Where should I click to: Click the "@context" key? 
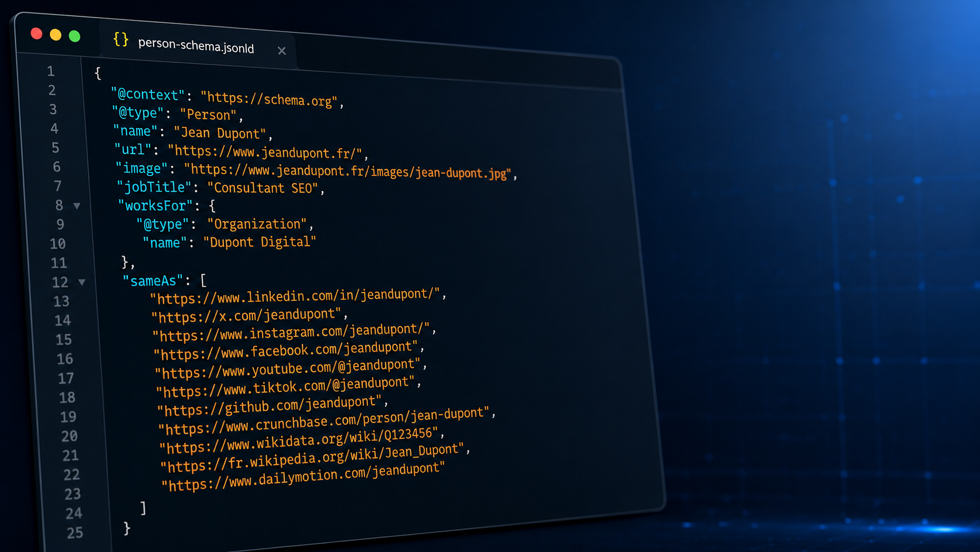(x=148, y=95)
